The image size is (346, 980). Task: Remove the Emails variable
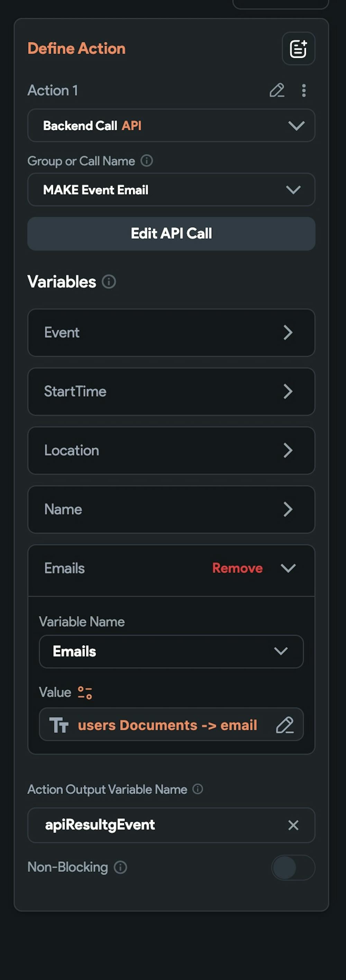[237, 568]
